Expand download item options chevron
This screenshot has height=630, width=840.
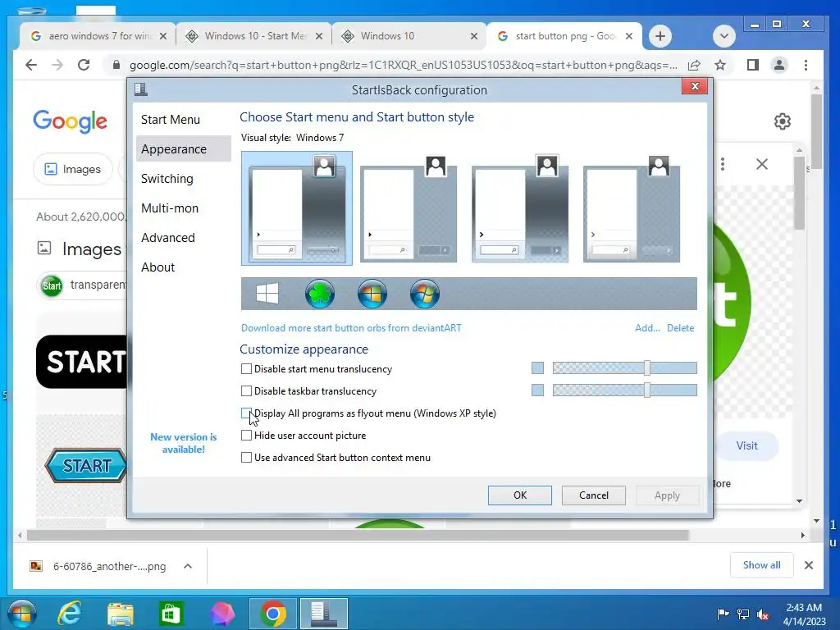(x=188, y=566)
